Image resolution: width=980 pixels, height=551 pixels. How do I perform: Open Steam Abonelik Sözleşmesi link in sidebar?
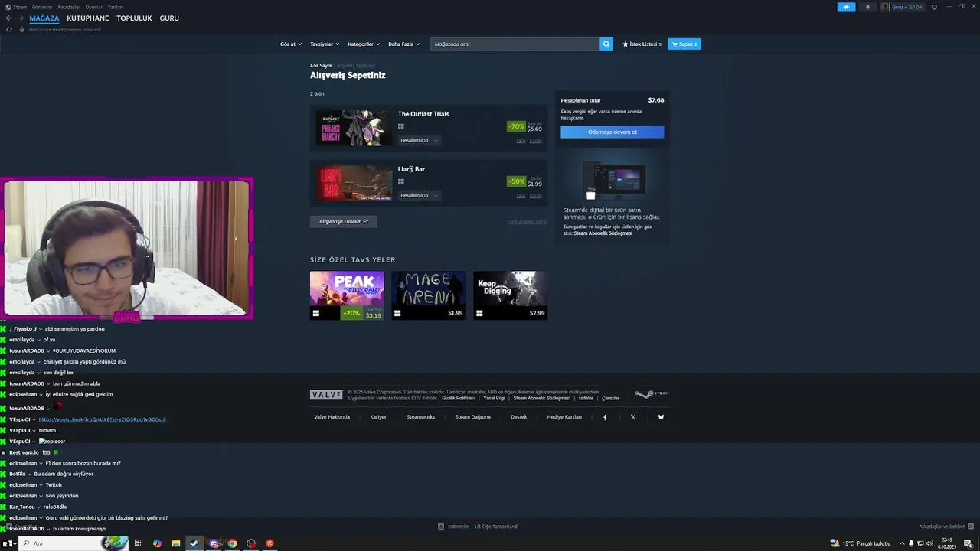click(x=603, y=233)
